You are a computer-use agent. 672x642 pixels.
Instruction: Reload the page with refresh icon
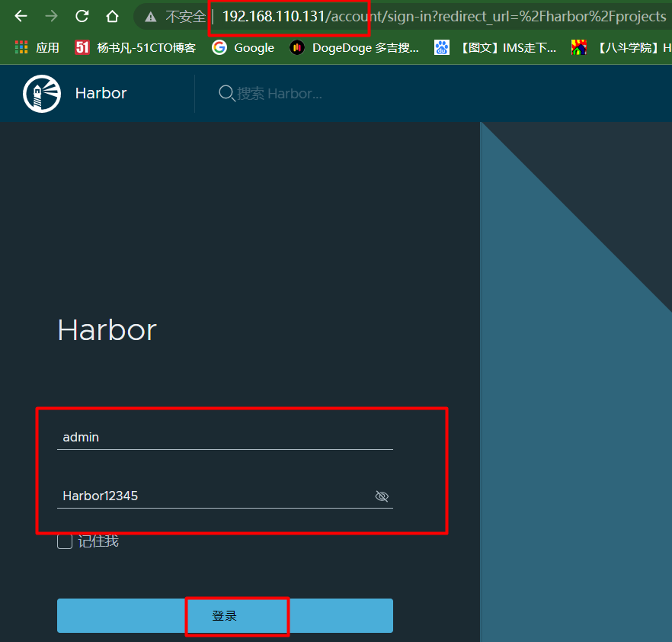pyautogui.click(x=82, y=16)
